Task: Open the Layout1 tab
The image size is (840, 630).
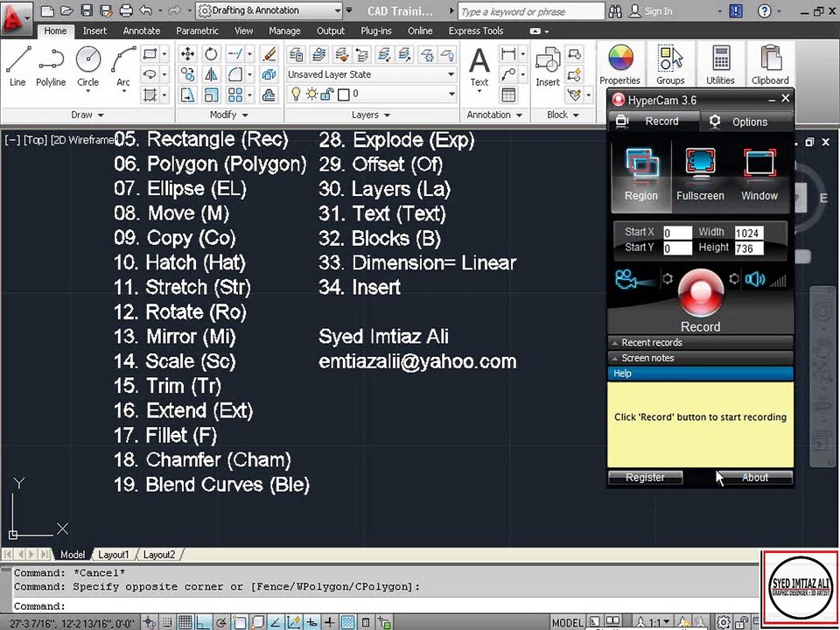Action: tap(113, 555)
